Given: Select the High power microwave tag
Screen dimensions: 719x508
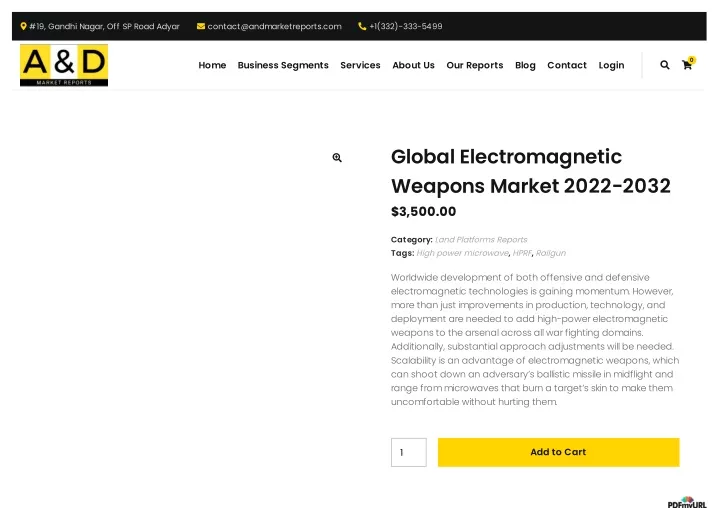Looking at the screenshot, I should pos(463,253).
